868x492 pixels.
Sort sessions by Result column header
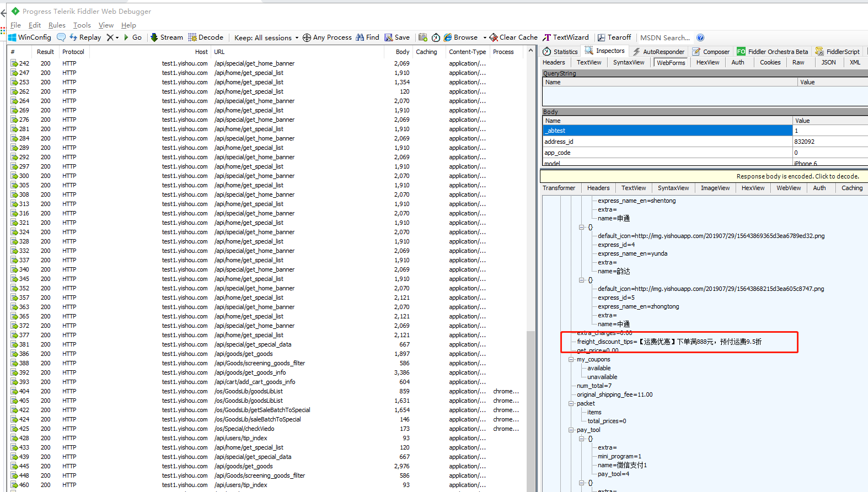point(45,52)
